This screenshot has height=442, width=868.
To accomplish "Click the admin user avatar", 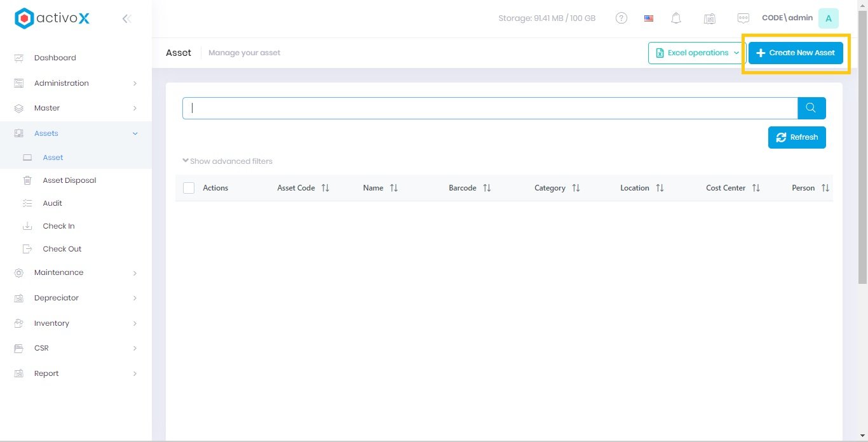I will pos(828,18).
